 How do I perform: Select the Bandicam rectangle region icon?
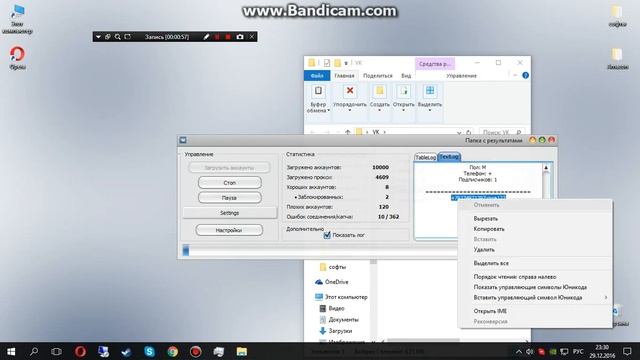[x=127, y=37]
